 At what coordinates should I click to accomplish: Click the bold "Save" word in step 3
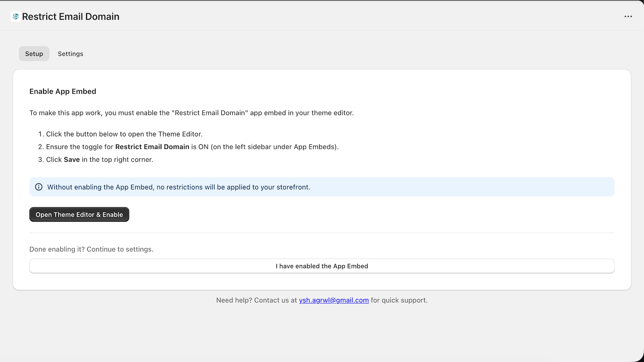(72, 160)
